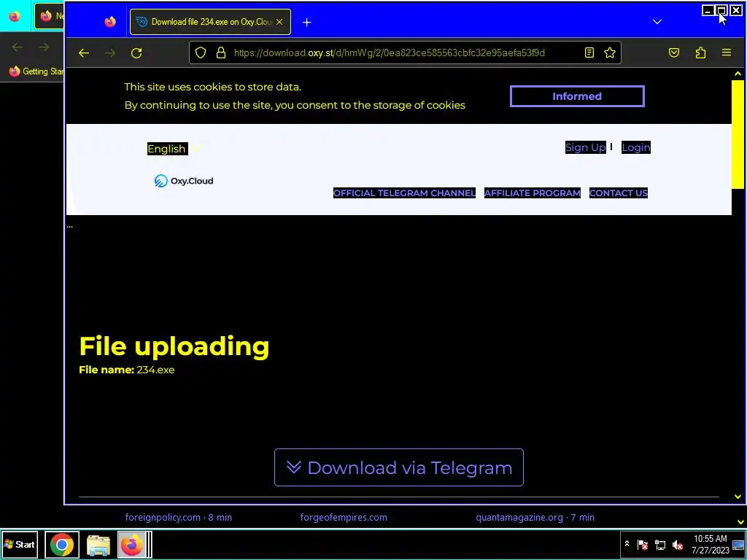Image resolution: width=747 pixels, height=560 pixels.
Task: Open a new tab with plus button
Action: 307,22
